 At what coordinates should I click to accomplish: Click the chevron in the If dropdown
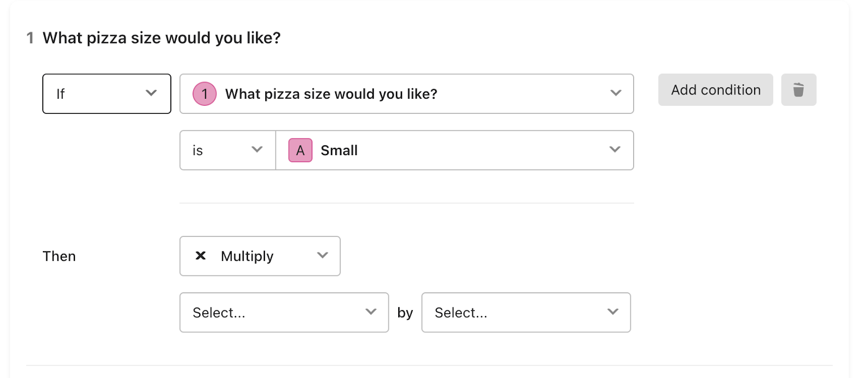(x=151, y=93)
